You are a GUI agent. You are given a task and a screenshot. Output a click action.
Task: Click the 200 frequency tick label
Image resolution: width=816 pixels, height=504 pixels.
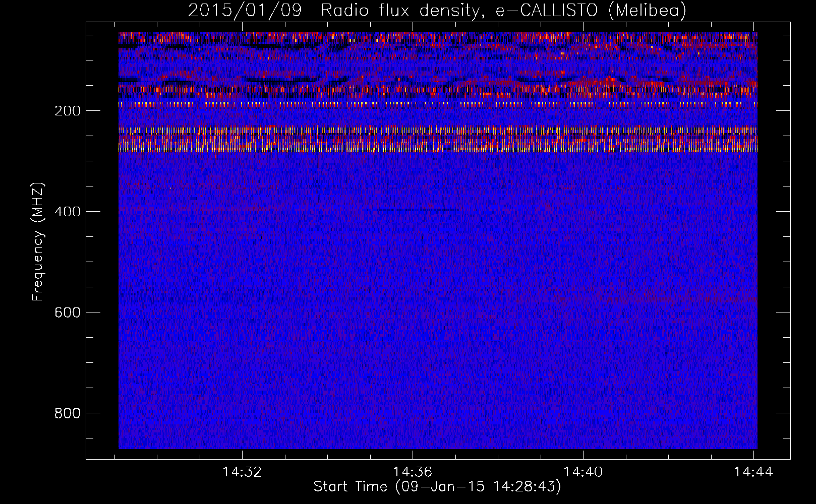(x=68, y=111)
